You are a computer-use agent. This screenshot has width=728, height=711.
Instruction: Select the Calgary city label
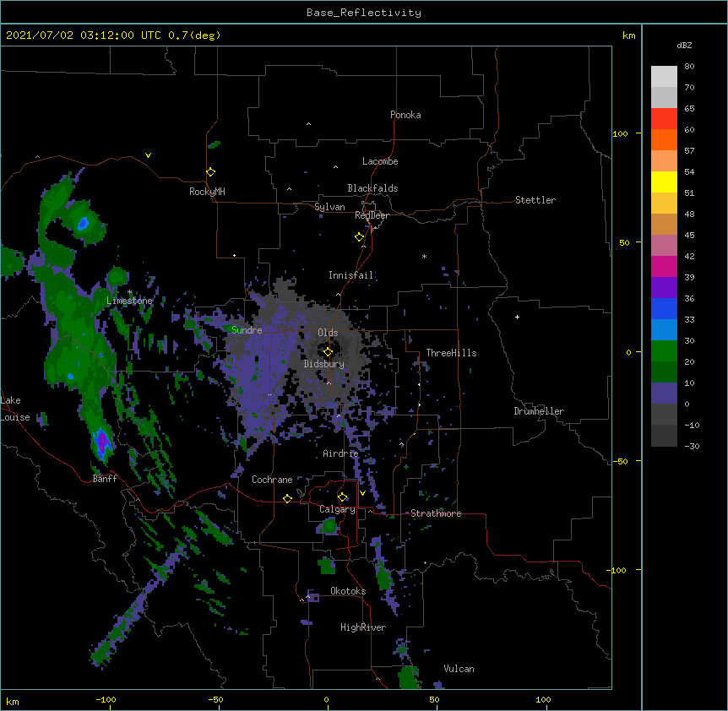pyautogui.click(x=337, y=509)
